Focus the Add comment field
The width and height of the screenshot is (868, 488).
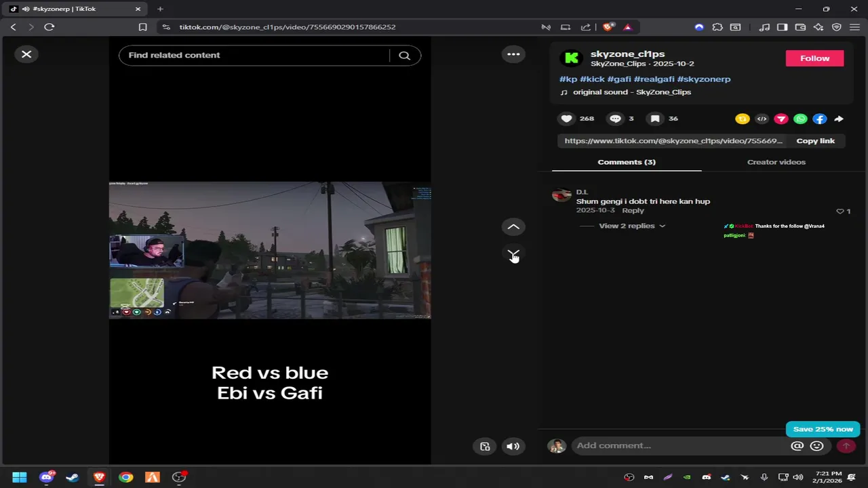pyautogui.click(x=680, y=445)
